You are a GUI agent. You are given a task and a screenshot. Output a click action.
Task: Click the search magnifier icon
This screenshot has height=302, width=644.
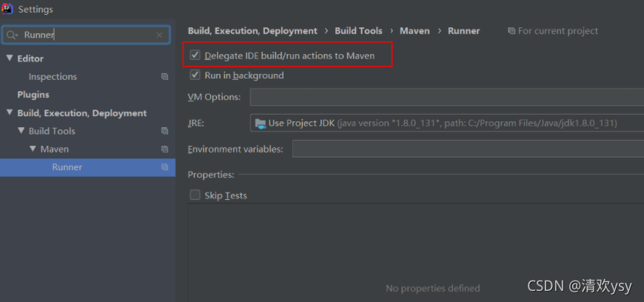[x=12, y=36]
